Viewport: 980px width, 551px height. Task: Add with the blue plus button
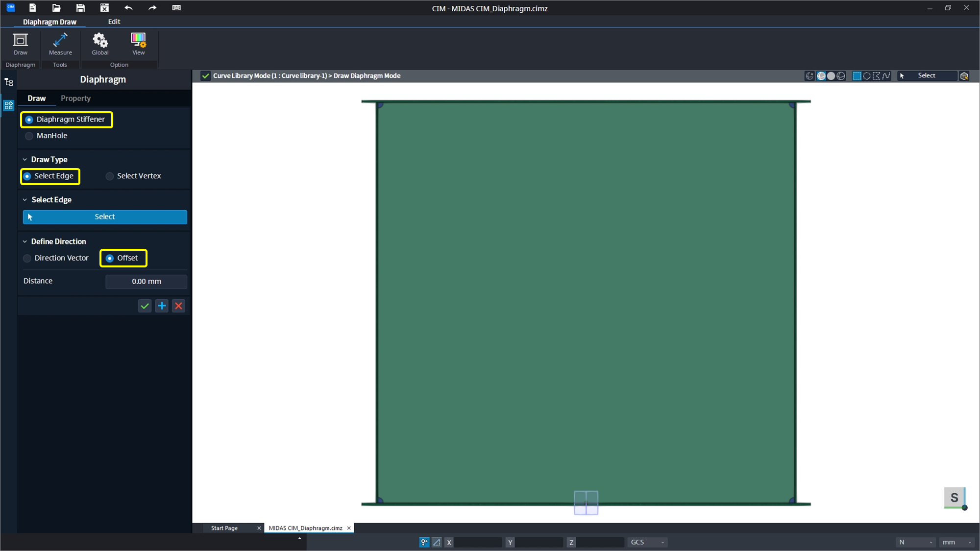[162, 306]
